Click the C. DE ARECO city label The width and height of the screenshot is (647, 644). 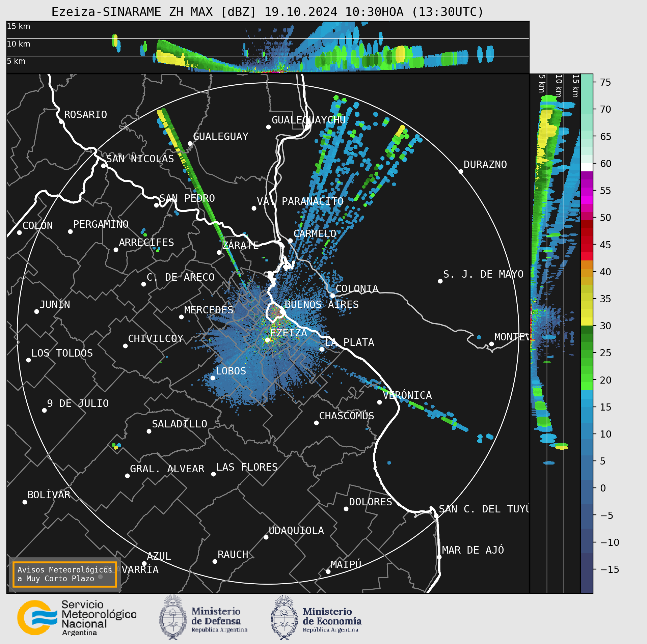pyautogui.click(x=181, y=277)
